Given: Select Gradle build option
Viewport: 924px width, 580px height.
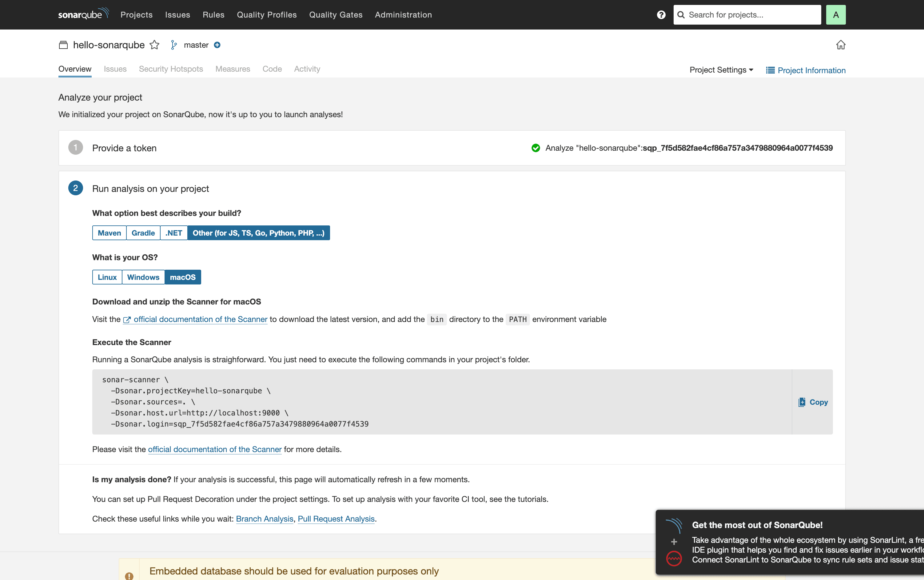Looking at the screenshot, I should point(143,233).
